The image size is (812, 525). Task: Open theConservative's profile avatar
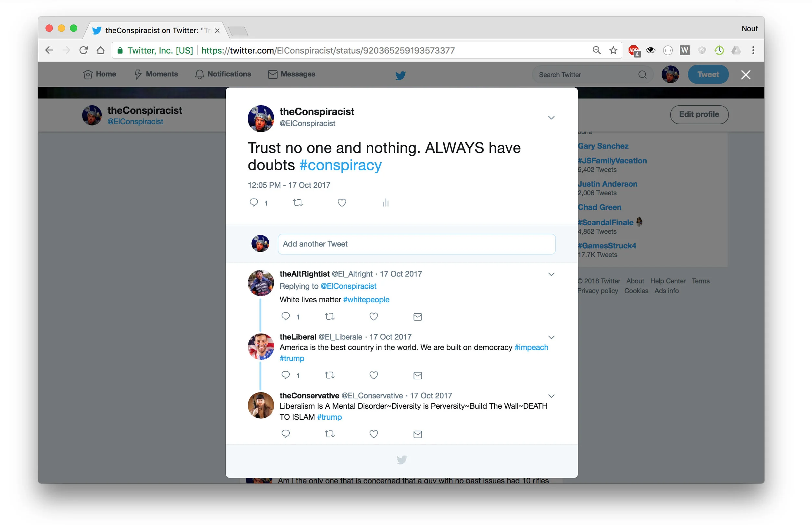tap(260, 405)
